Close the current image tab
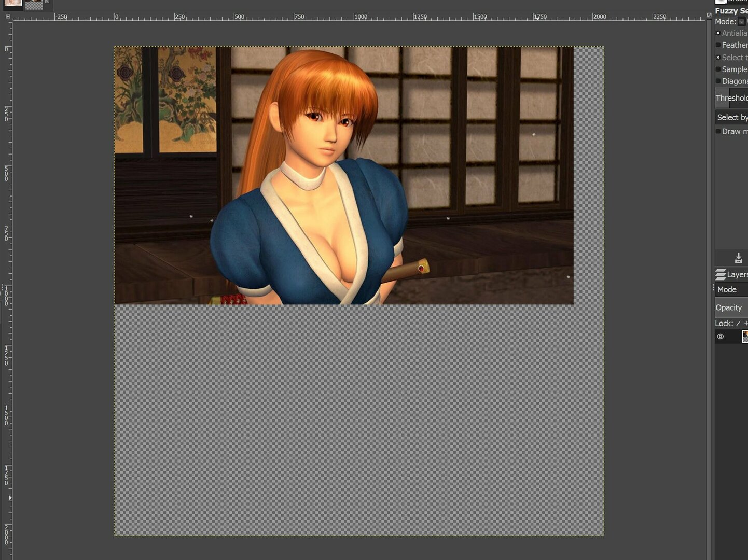 pyautogui.click(x=47, y=2)
